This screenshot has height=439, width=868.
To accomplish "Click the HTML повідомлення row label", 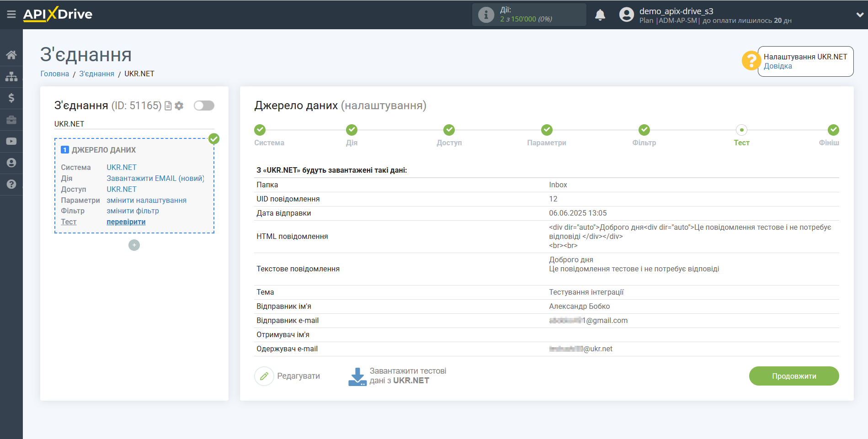I will point(292,236).
